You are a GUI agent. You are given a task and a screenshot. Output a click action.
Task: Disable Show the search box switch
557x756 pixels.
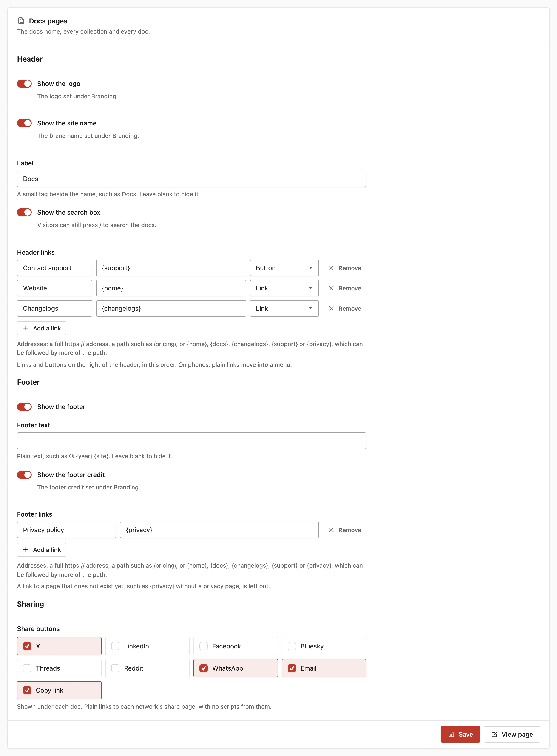coord(24,212)
